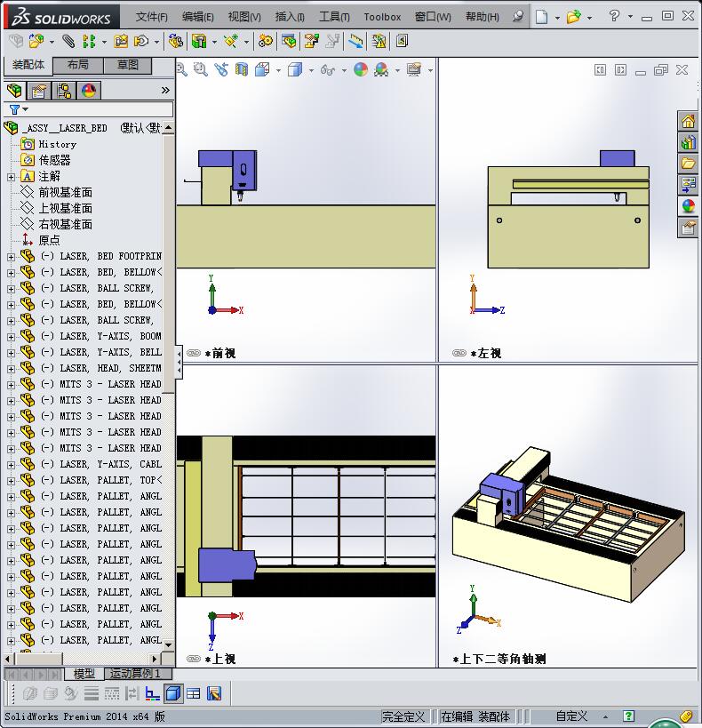The height and width of the screenshot is (728, 702).
Task: Open the FeatureManager design tree tab
Action: pyautogui.click(x=14, y=90)
